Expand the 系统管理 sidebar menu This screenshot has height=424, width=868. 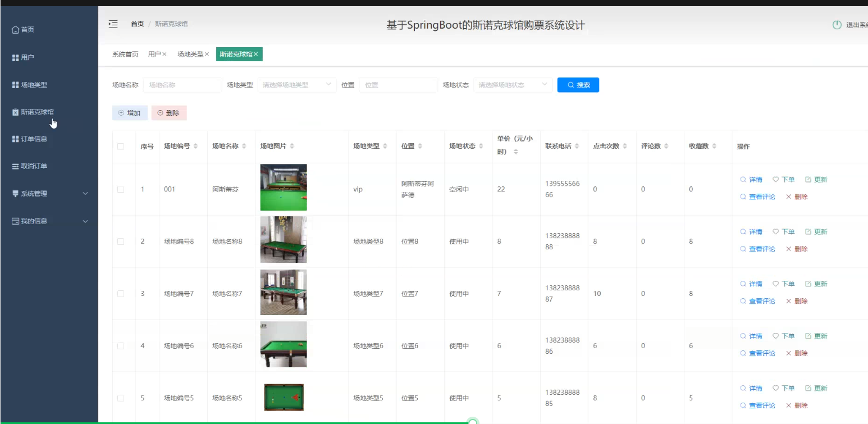click(49, 194)
